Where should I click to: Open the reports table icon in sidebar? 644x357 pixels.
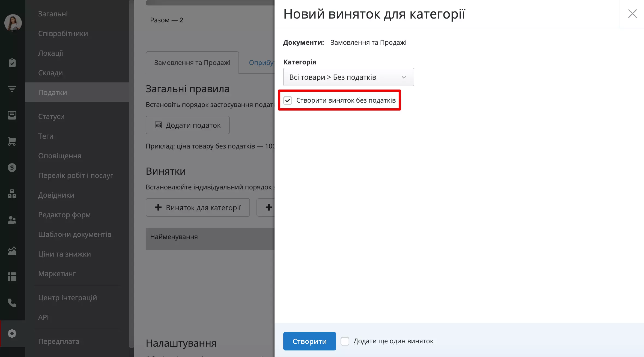[12, 277]
